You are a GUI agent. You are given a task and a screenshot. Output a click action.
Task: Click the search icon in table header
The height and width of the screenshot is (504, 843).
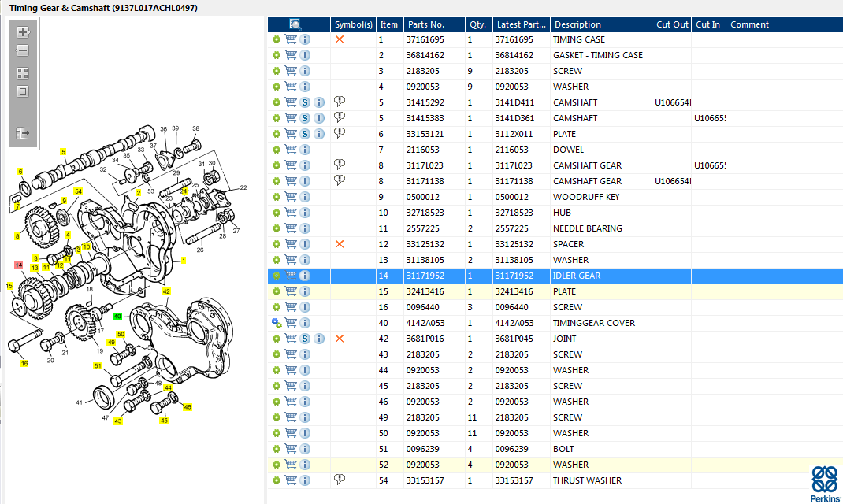(x=295, y=24)
